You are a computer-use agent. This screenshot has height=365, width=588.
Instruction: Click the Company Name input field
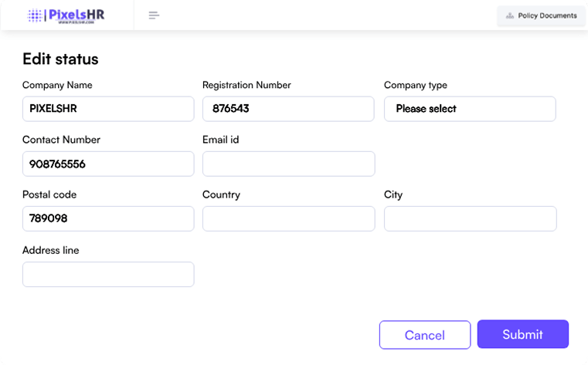pyautogui.click(x=108, y=109)
